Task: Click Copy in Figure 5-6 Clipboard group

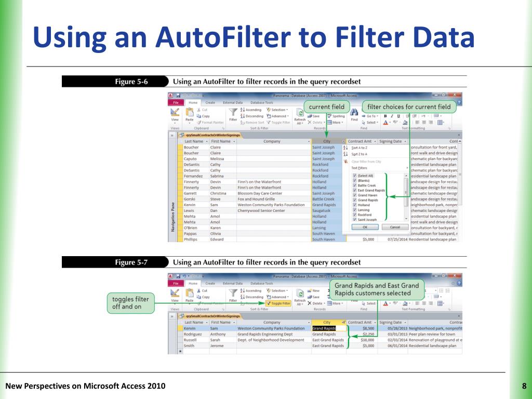Action: coord(203,116)
